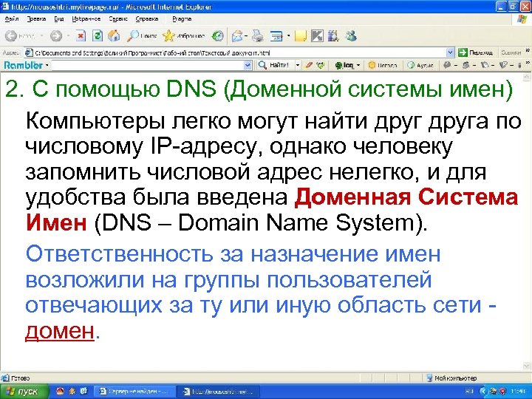Viewport: 532px width, 399px height.
Task: Open Погода weather button
Action: [x=383, y=65]
